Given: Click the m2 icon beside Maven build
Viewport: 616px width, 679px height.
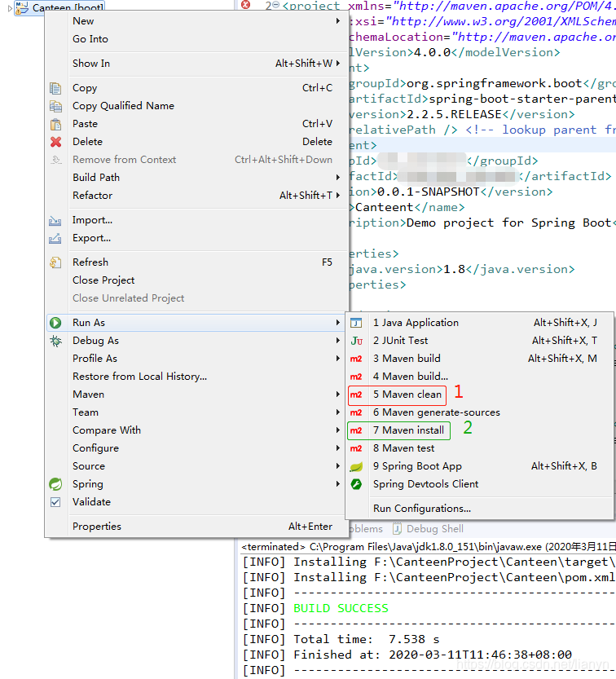Looking at the screenshot, I should 356,359.
